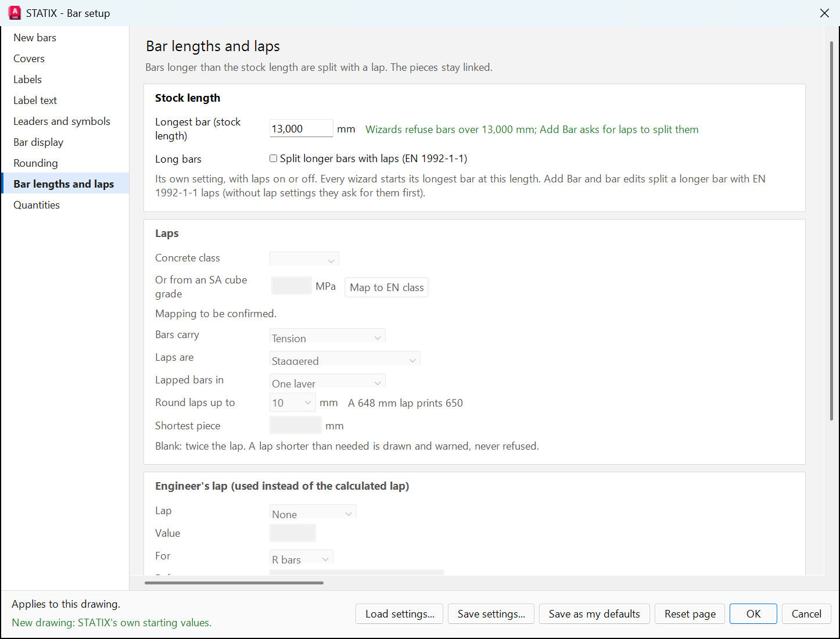Open the Label text page
The height and width of the screenshot is (639, 840).
click(x=65, y=100)
